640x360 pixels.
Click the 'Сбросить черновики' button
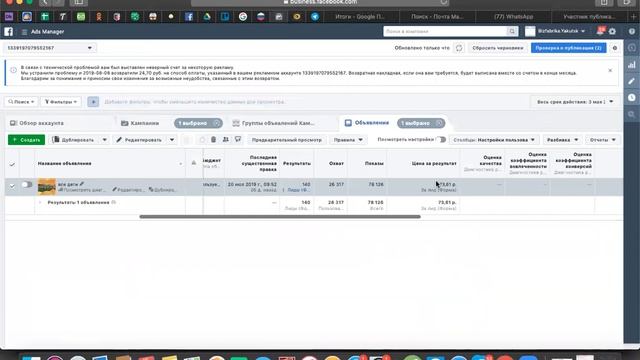498,48
